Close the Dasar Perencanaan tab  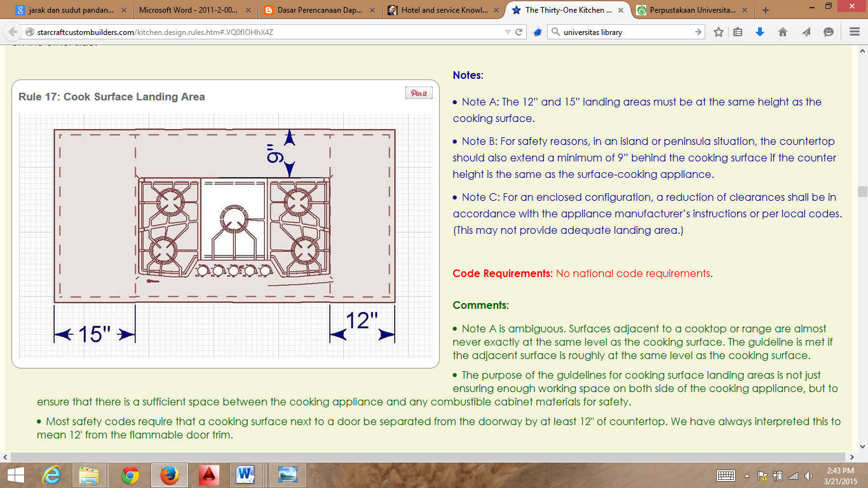click(x=372, y=10)
